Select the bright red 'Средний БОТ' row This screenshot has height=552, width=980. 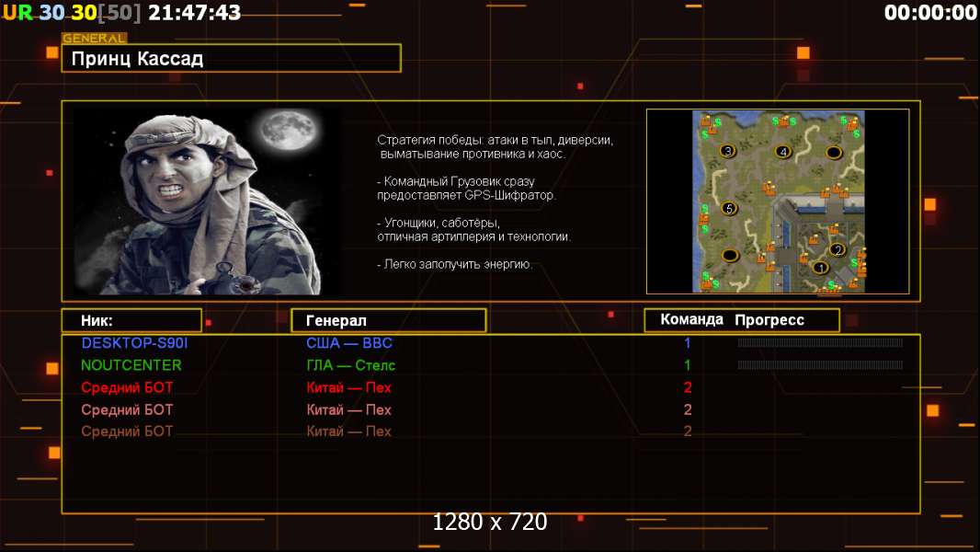click(x=127, y=387)
